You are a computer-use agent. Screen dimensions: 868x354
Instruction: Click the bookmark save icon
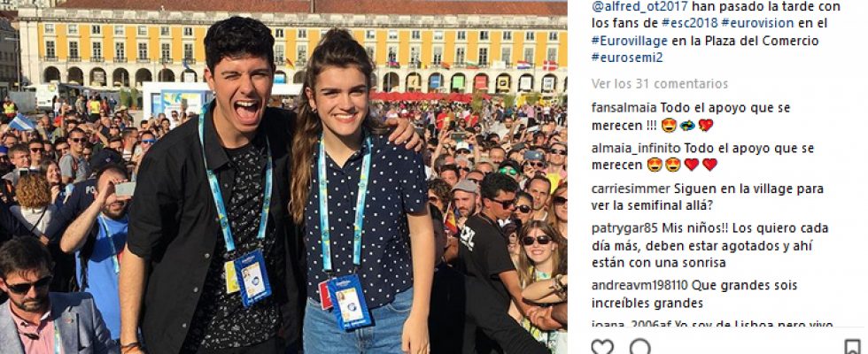pyautogui.click(x=853, y=347)
